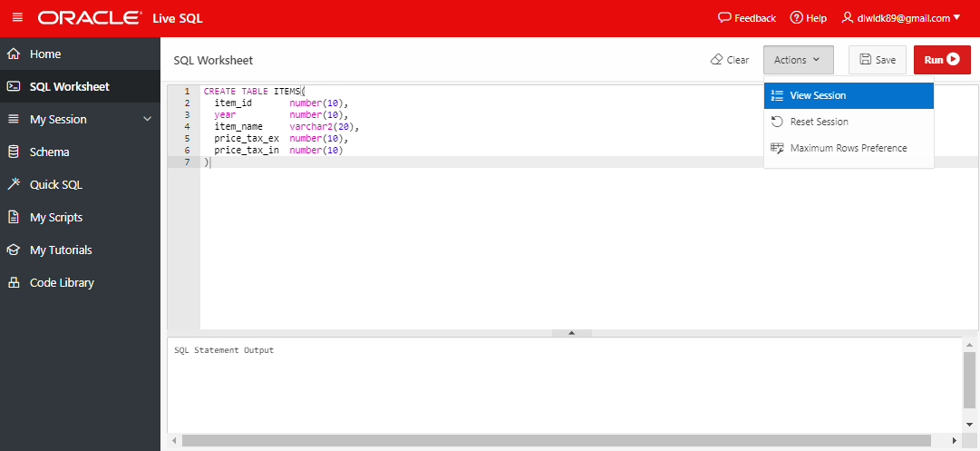Click the Schema database icon
The height and width of the screenshot is (451, 980).
click(x=13, y=152)
